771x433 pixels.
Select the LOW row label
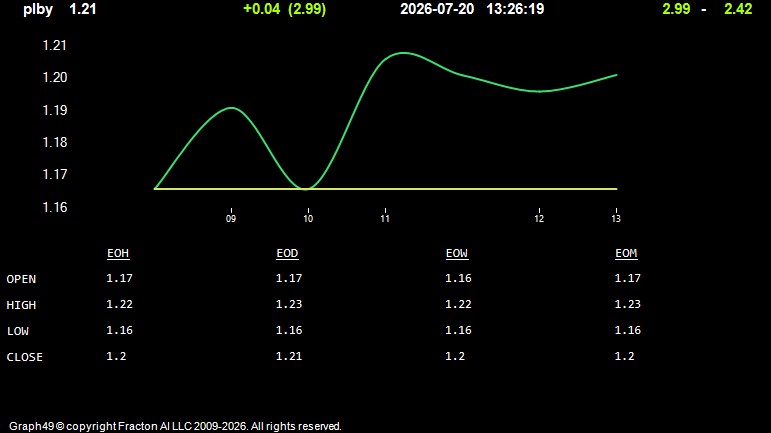(18, 331)
